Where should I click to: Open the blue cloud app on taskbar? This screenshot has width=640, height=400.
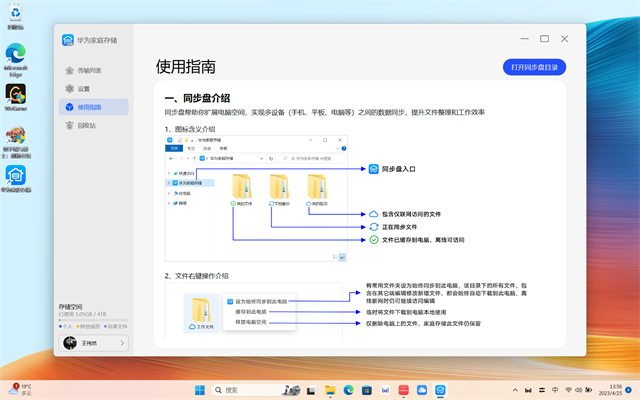422,390
